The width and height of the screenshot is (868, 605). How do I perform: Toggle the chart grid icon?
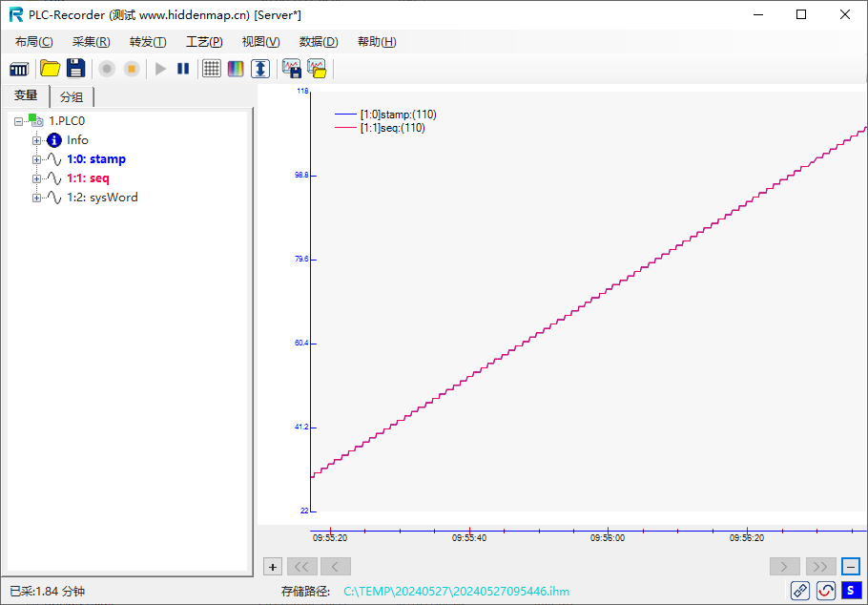(x=212, y=69)
